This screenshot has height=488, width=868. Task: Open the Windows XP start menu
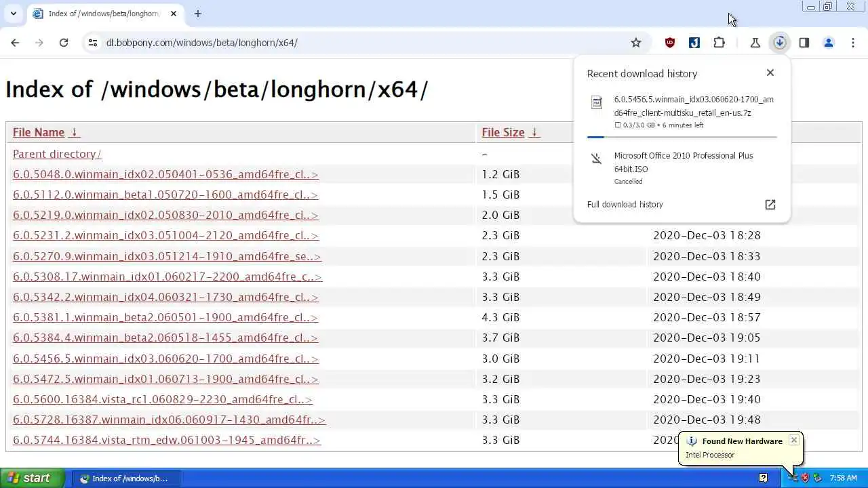pyautogui.click(x=33, y=478)
